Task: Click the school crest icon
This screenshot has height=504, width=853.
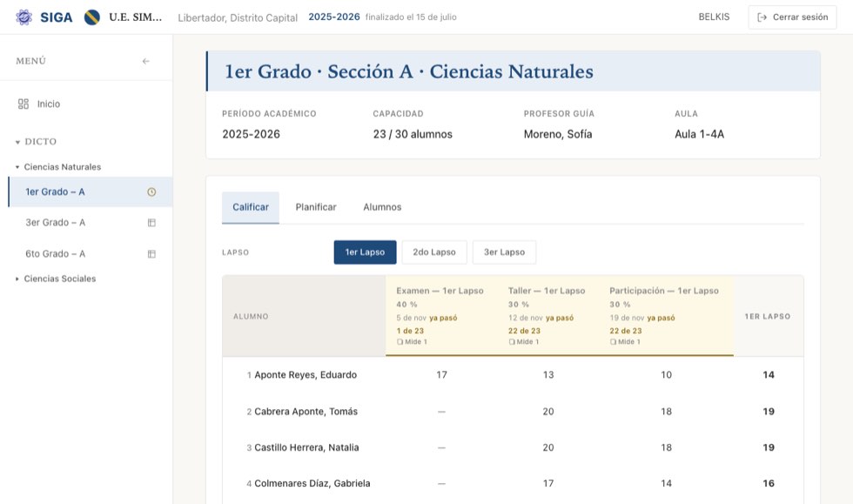Action: point(92,17)
